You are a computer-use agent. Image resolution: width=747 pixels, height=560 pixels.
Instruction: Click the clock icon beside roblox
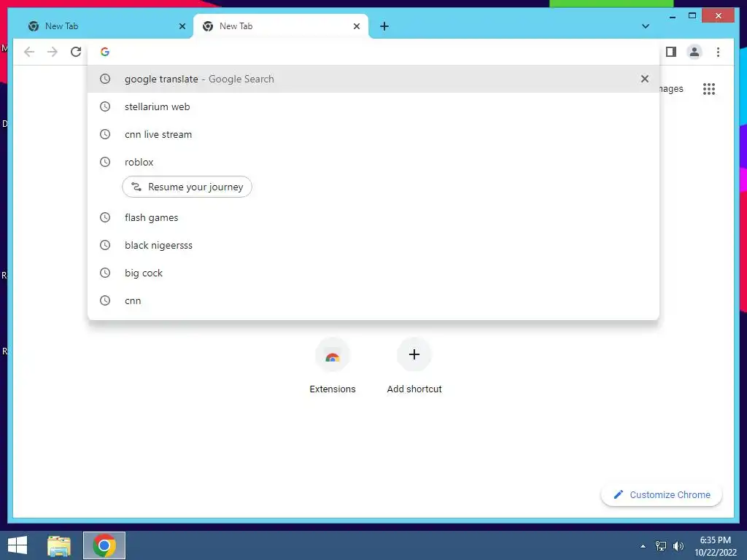tap(105, 162)
